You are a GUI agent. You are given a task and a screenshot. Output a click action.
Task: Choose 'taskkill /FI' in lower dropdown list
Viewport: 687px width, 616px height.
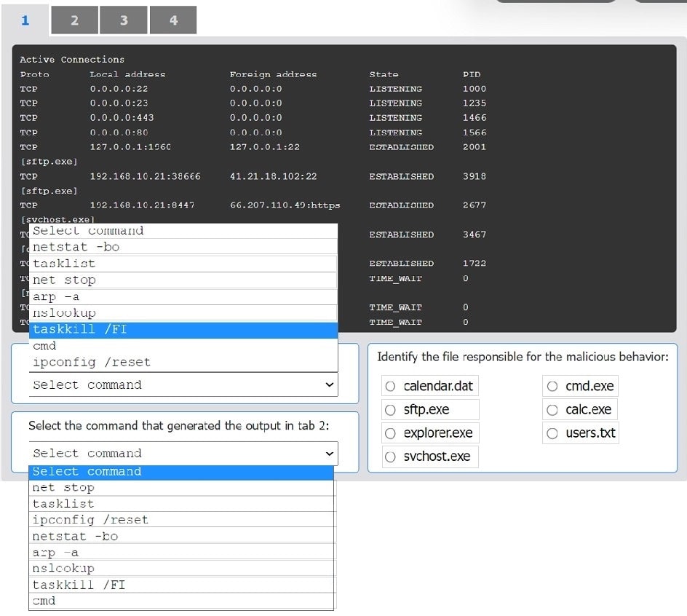coord(181,585)
